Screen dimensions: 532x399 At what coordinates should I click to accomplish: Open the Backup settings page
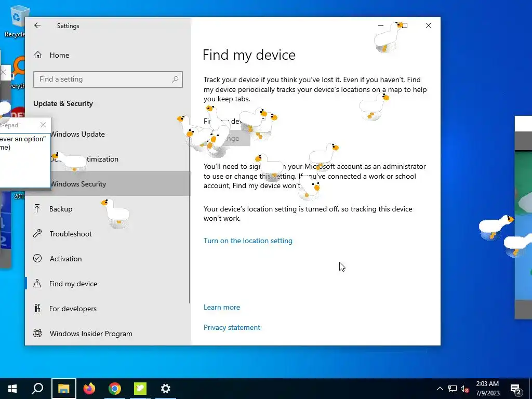(x=108, y=209)
